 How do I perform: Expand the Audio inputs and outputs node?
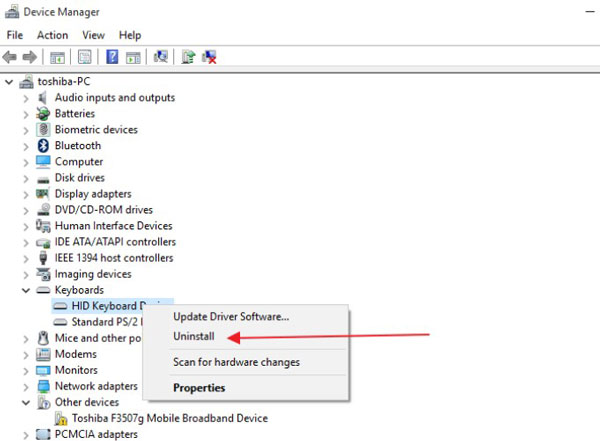point(26,98)
